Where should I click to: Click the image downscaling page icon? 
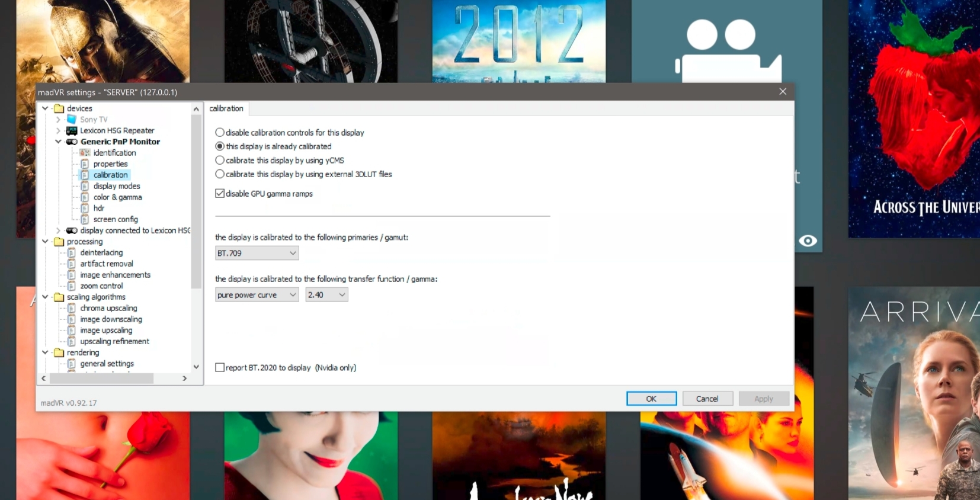point(72,319)
